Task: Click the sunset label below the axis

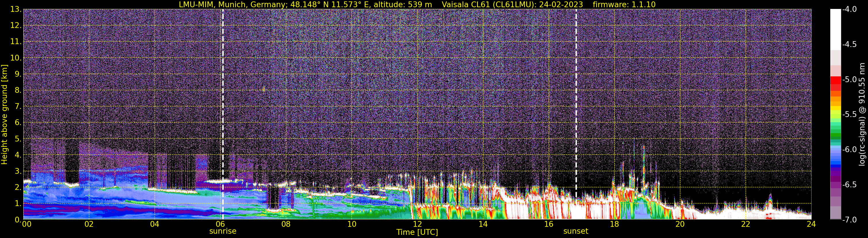Action: pos(576,231)
